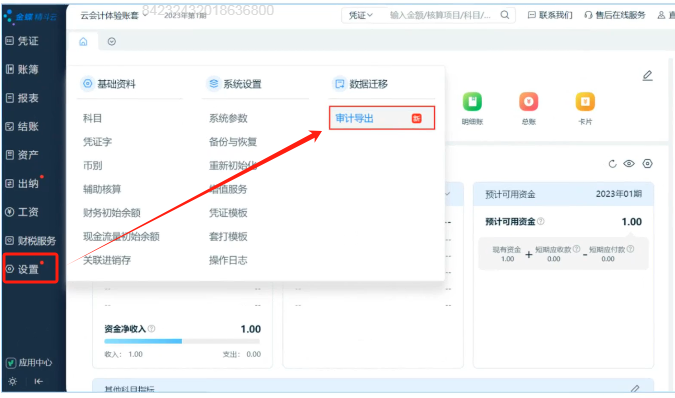
Task: Click the home tab icon
Action: tap(83, 42)
